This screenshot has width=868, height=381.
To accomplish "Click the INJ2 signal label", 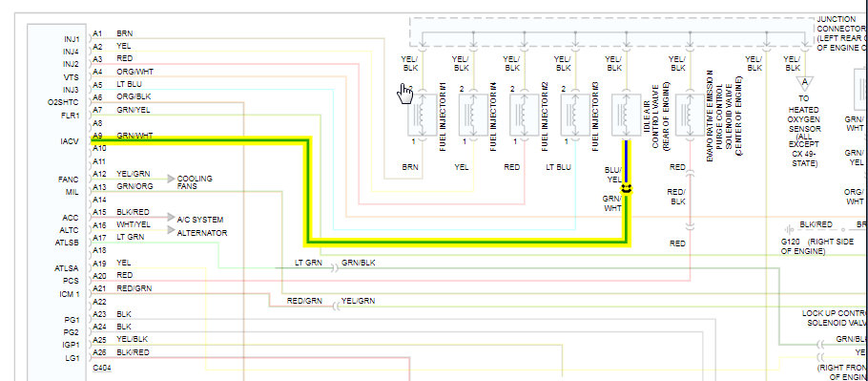I will pyautogui.click(x=72, y=64).
